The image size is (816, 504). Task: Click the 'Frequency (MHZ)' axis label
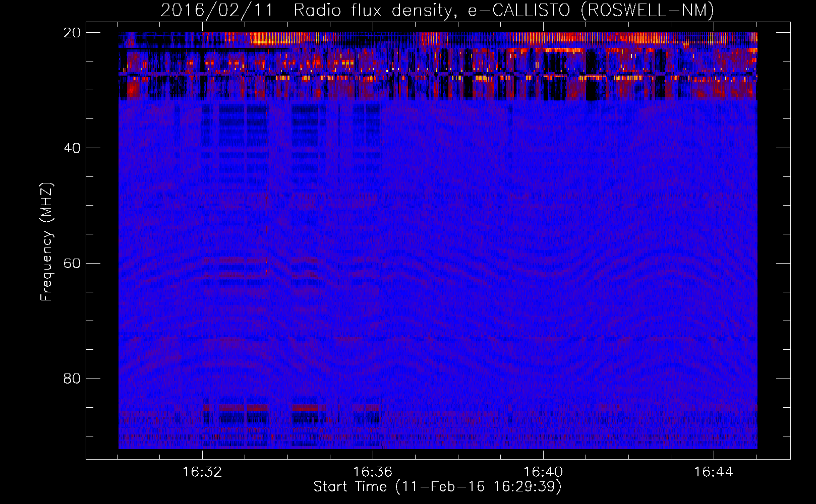(46, 242)
